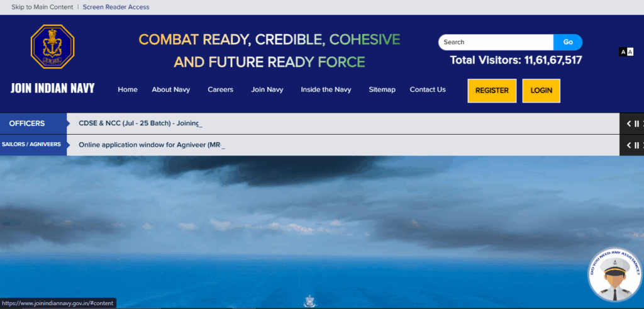Pause the Sailors / Agniveers news ticker
Viewport: 644px width, 309px height.
pyautogui.click(x=636, y=145)
